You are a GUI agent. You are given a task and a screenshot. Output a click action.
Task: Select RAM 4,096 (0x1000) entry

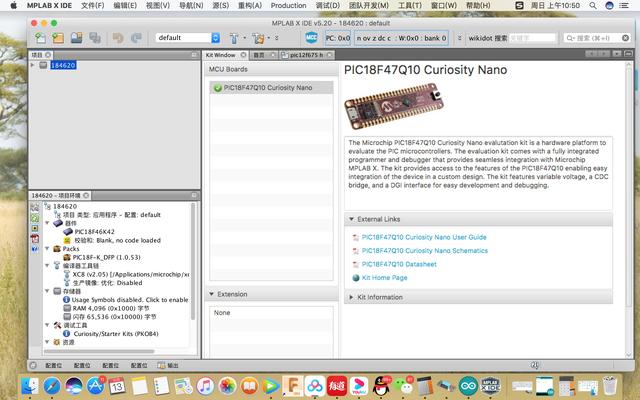click(111, 308)
